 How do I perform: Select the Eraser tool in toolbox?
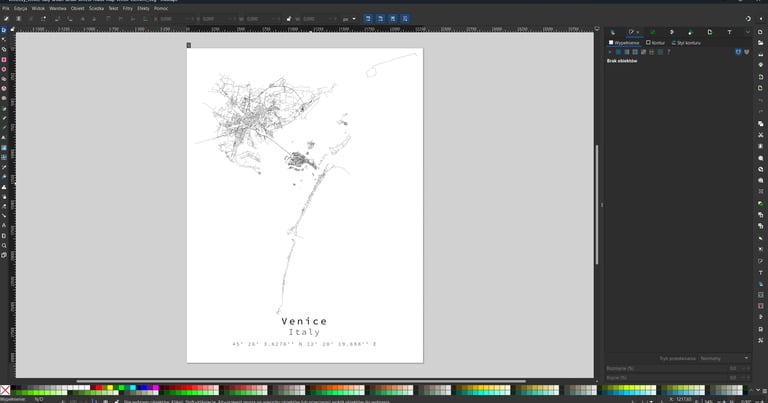(x=4, y=206)
